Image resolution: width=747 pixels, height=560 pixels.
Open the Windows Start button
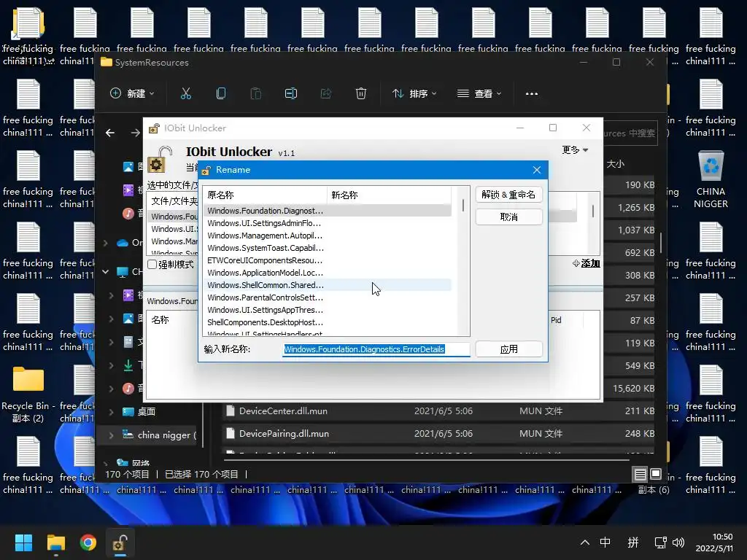[23, 542]
